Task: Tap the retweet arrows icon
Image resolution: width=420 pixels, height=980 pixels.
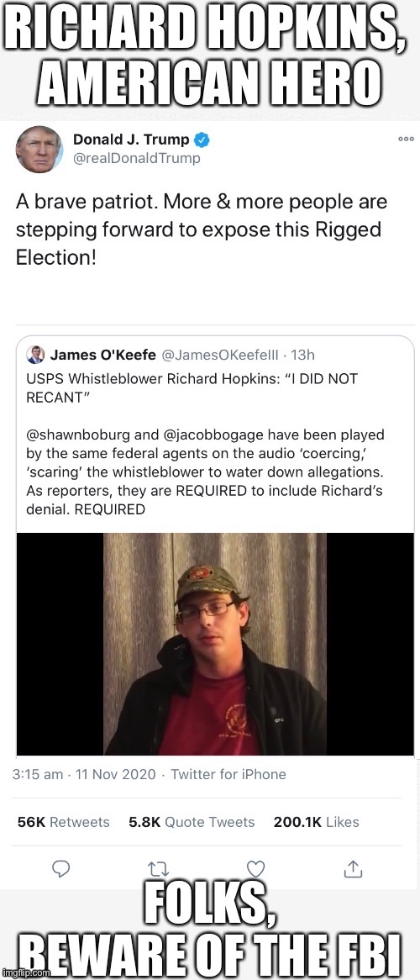Action: click(156, 869)
